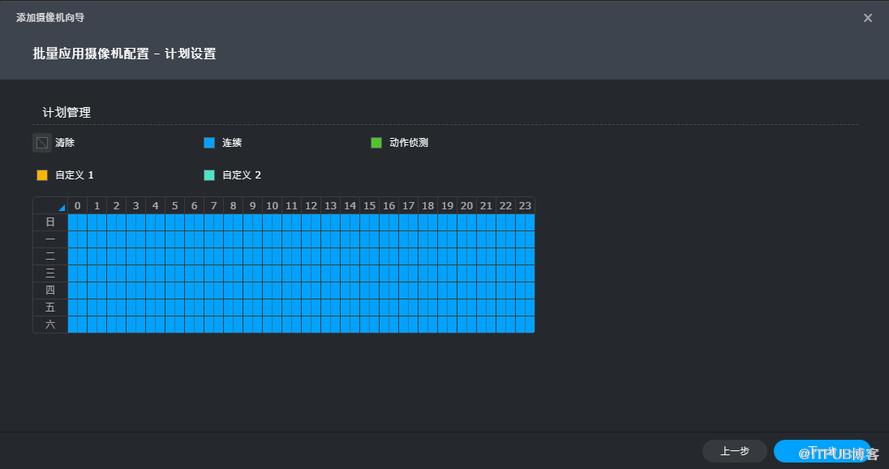The height and width of the screenshot is (469, 889).
Task: Select the hour 12 column header
Action: [311, 206]
